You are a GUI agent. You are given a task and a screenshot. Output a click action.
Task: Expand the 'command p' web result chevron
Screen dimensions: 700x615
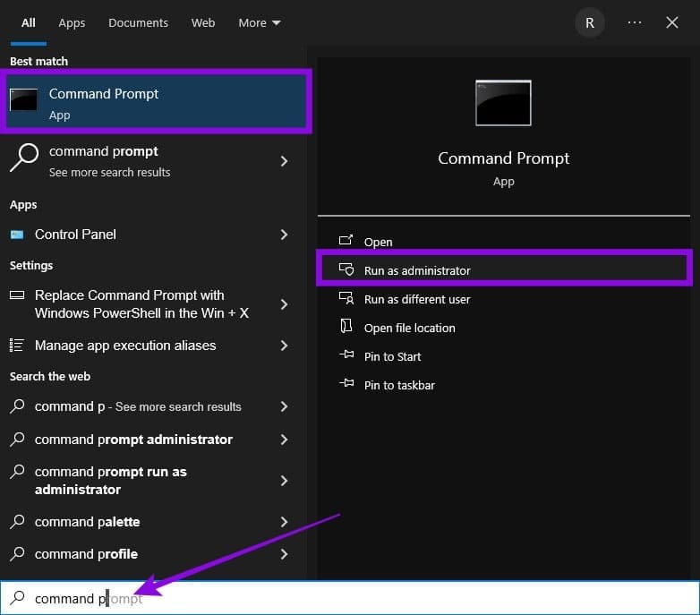tap(284, 406)
